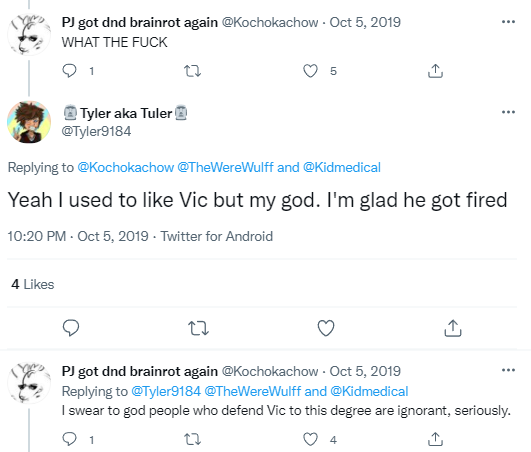View the 4 Likes list
Image resolution: width=531 pixels, height=452 pixels.
(33, 284)
